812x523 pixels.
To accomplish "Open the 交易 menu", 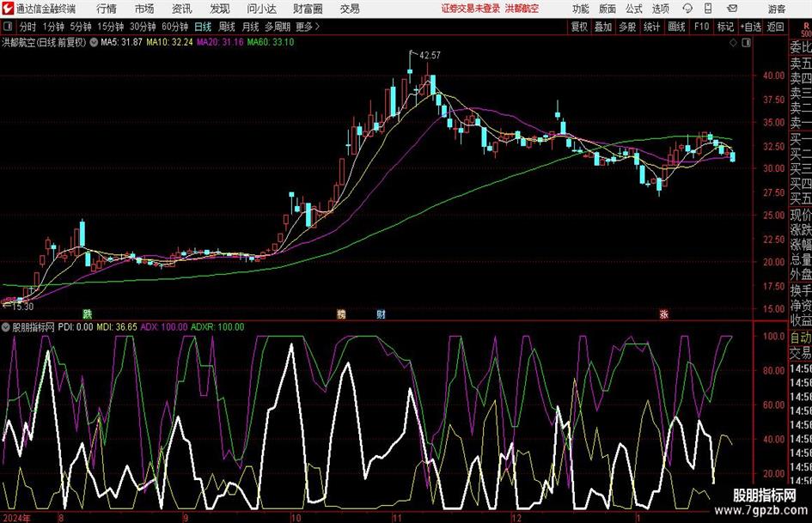I will (350, 9).
